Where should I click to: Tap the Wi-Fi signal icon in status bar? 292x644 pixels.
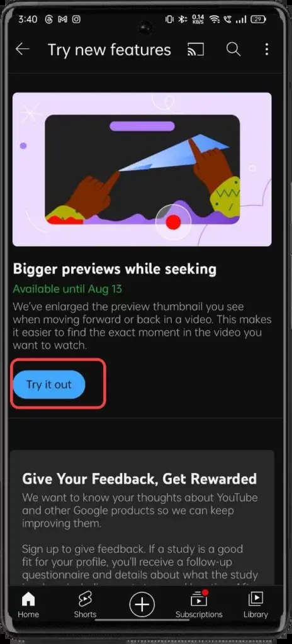215,19
